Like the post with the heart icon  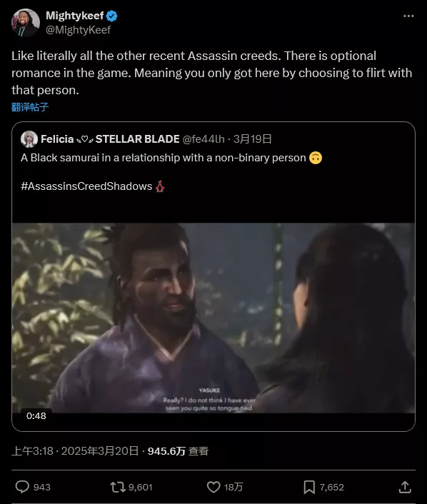pos(213,487)
